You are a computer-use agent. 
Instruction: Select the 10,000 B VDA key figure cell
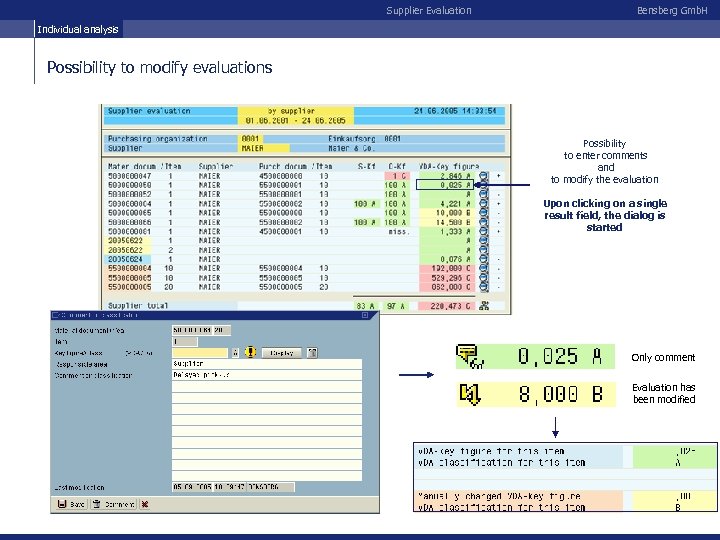point(446,213)
